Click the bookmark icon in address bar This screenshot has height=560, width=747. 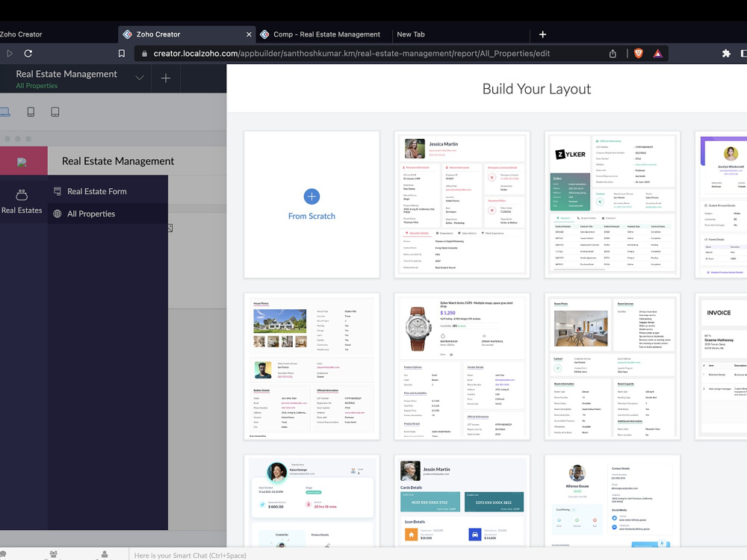[122, 53]
